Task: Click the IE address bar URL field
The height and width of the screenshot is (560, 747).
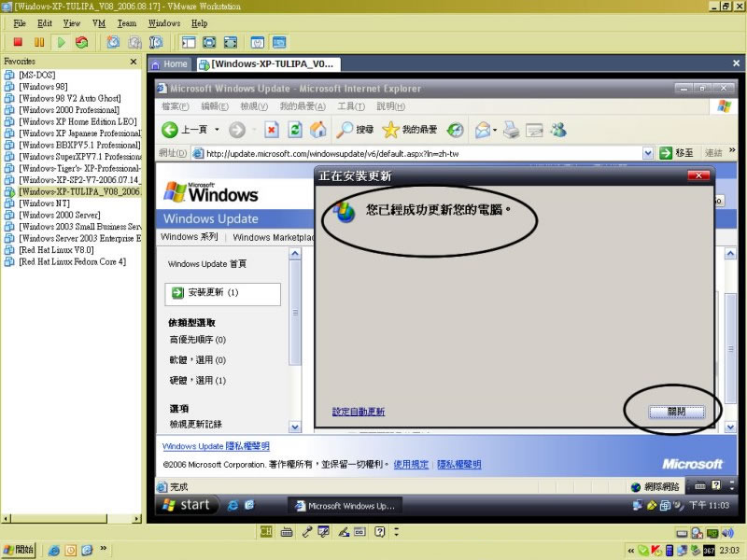Action: pyautogui.click(x=423, y=153)
